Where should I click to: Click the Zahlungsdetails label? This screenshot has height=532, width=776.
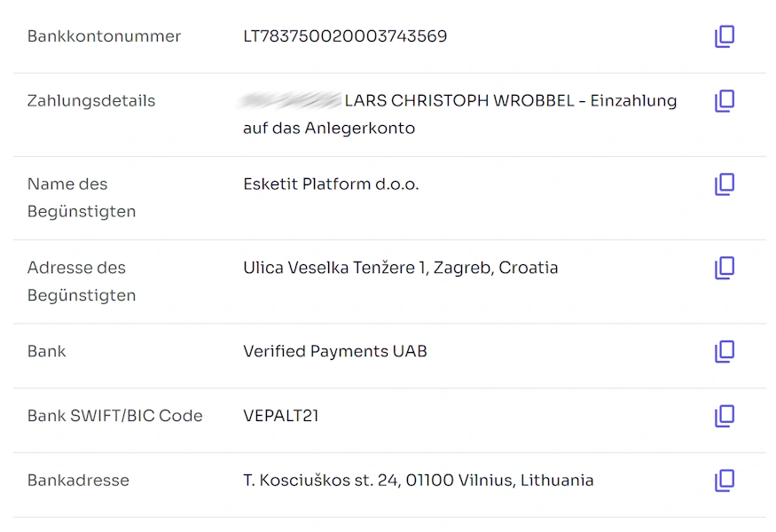pos(90,101)
